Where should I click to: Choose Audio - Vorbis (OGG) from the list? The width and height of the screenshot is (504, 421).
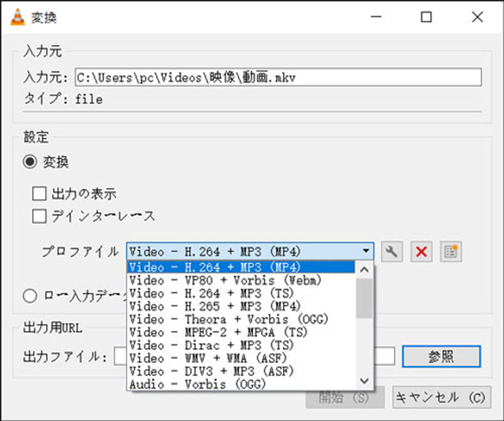(189, 384)
